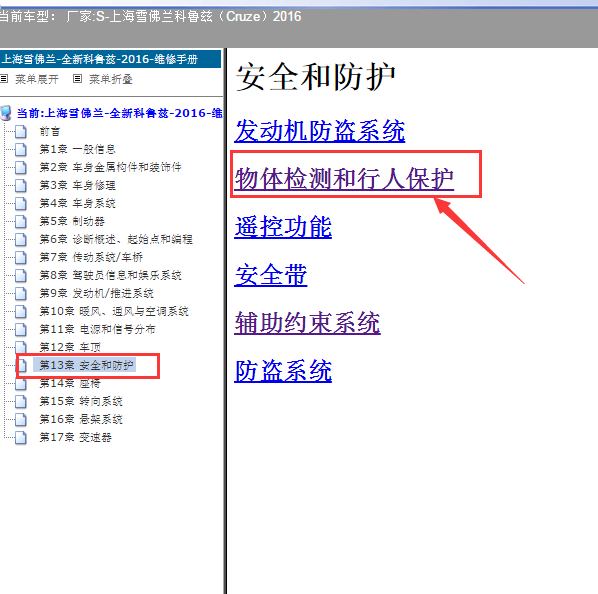This screenshot has width=598, height=594.
Task: Select root node 当前:上海雪佛兰-全新科鲁兹-2016
Action: click(119, 113)
